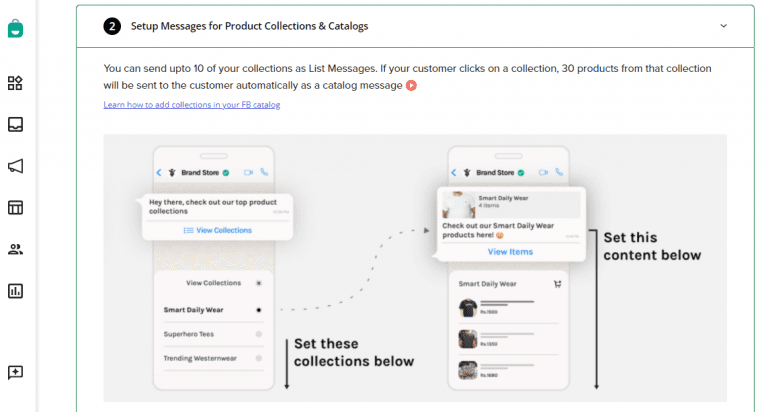Open the table layout icon in sidebar
The image size is (768, 412).
coord(15,208)
